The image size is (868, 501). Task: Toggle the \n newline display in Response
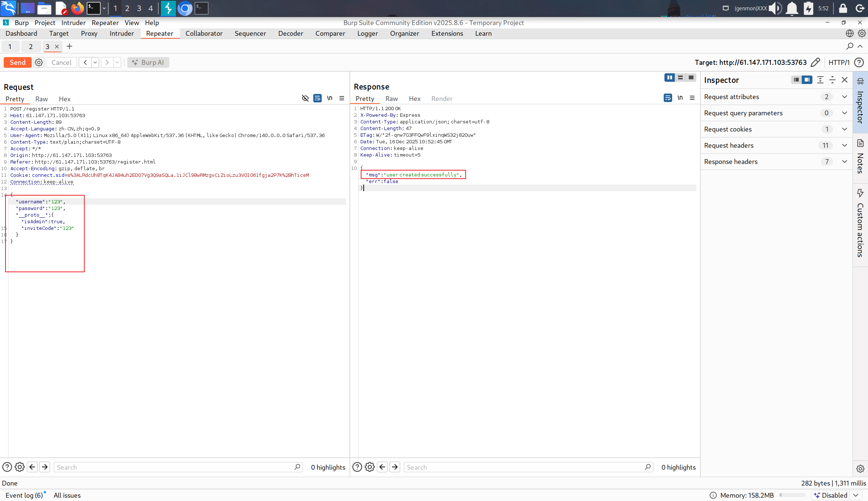680,98
